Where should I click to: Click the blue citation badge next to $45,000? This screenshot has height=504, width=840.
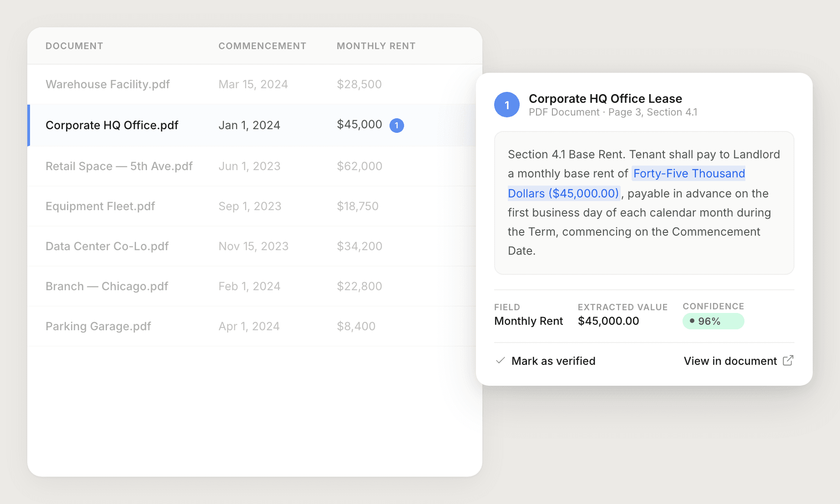[397, 125]
